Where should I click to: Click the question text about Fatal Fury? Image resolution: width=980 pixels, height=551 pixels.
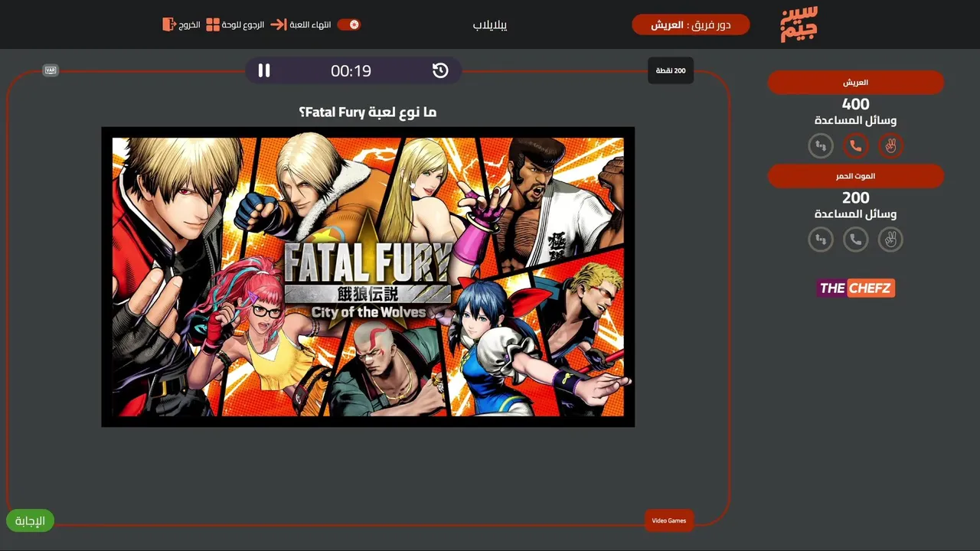(x=367, y=112)
